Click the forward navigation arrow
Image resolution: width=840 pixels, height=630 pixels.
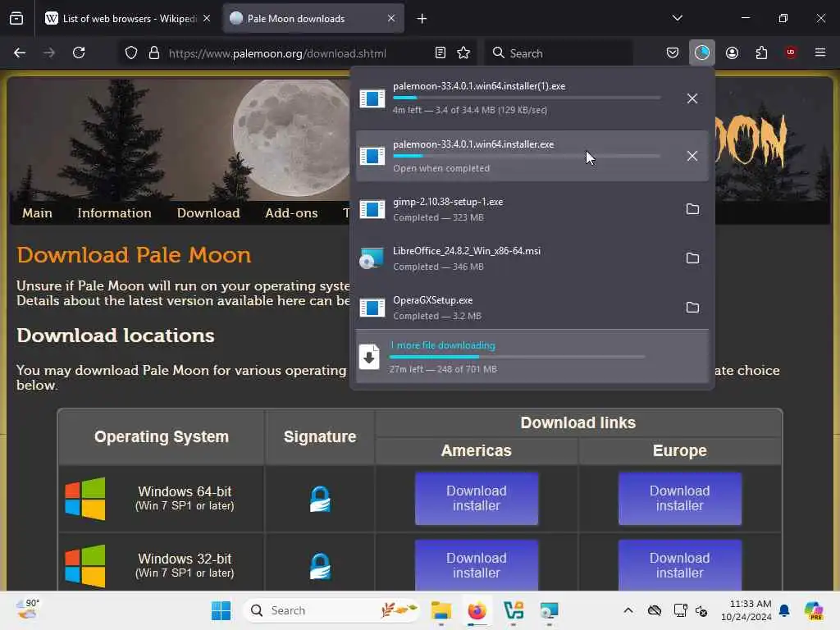tap(49, 52)
